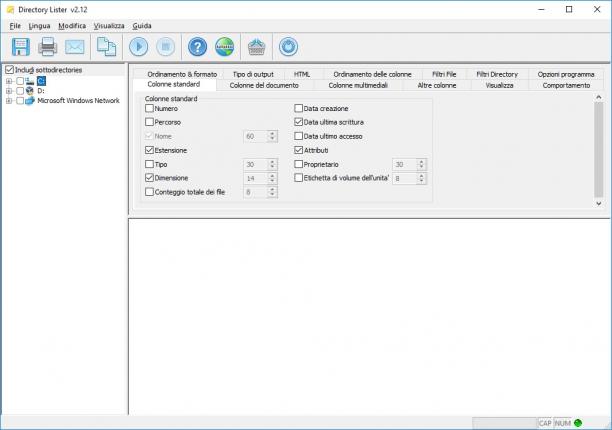Image resolution: width=612 pixels, height=430 pixels.
Task: Check the C: drive checkbox
Action: point(20,81)
